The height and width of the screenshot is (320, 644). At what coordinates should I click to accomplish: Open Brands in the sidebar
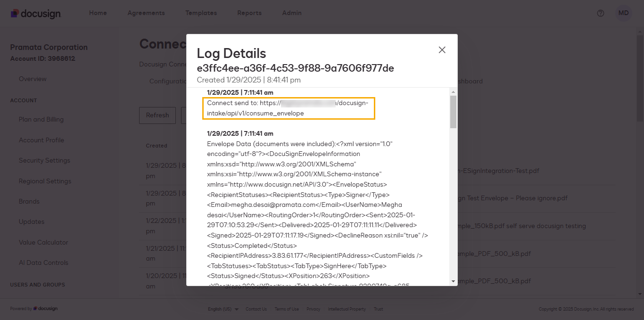(29, 202)
